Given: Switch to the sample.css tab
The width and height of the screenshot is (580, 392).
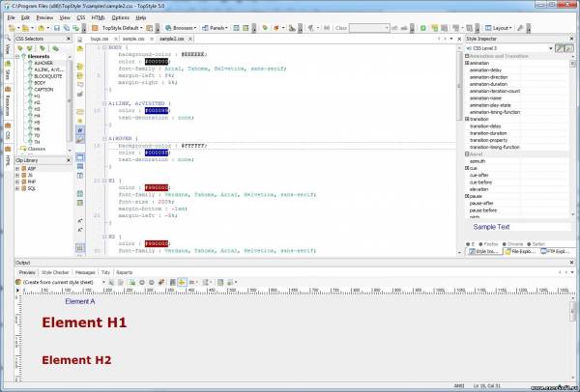Looking at the screenshot, I should pos(133,39).
